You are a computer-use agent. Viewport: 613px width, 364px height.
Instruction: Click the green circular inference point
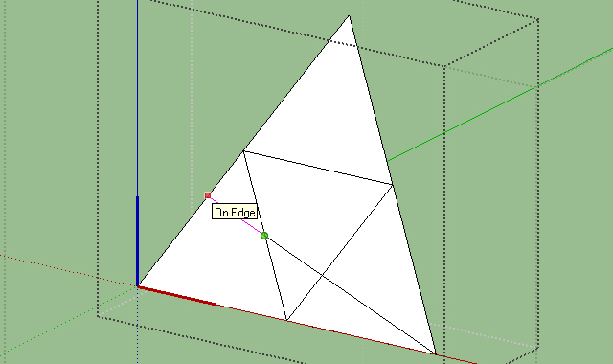(x=264, y=236)
